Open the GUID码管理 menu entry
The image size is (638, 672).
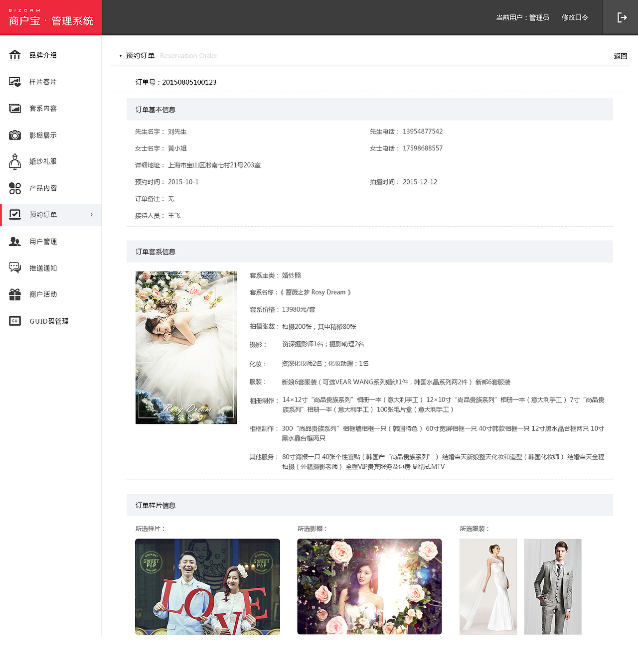pyautogui.click(x=49, y=321)
